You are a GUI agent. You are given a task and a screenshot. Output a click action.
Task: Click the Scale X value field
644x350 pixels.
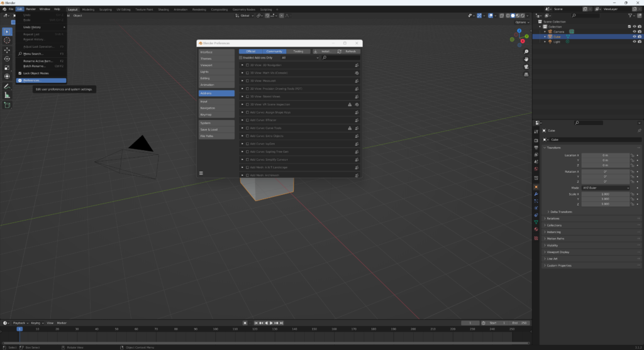pos(606,194)
